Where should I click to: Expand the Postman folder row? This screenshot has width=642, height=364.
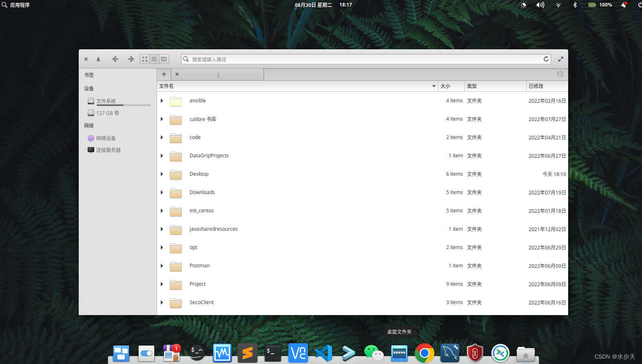click(x=162, y=266)
